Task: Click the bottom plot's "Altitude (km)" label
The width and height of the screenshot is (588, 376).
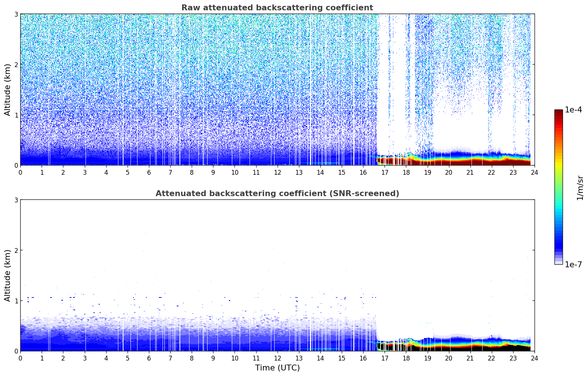Action: (x=7, y=275)
